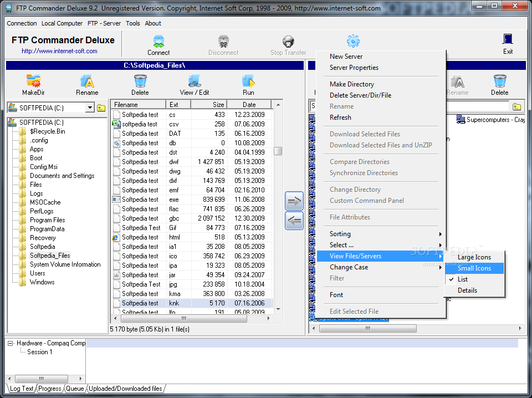This screenshot has width=532, height=398.
Task: Click the gear settings icon in toolbar
Action: click(353, 41)
